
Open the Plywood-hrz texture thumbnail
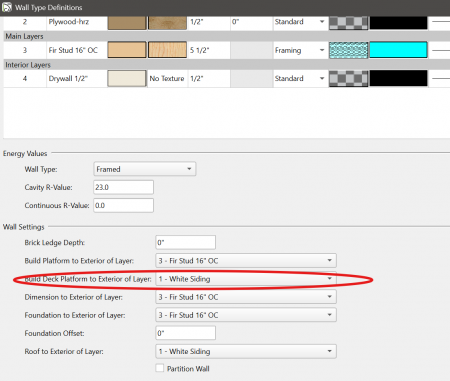pyautogui.click(x=167, y=23)
